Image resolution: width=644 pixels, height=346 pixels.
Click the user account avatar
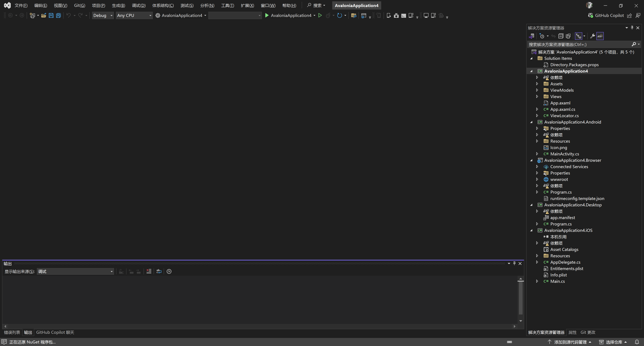[x=589, y=5]
